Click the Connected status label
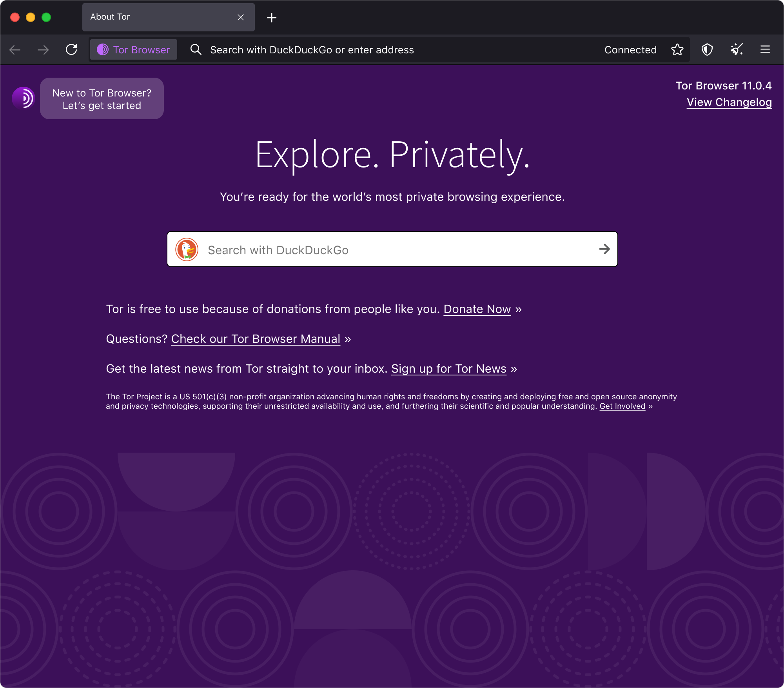This screenshot has width=784, height=688. 630,50
